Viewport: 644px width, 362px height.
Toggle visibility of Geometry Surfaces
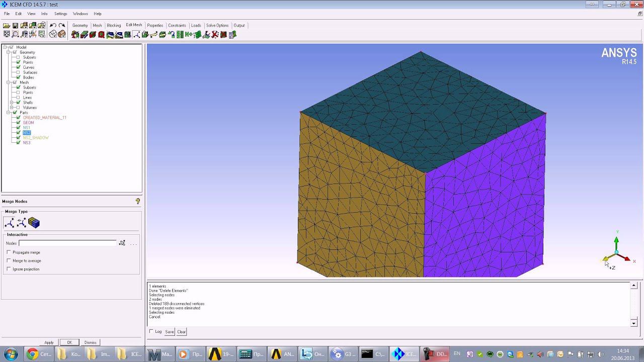click(x=18, y=72)
